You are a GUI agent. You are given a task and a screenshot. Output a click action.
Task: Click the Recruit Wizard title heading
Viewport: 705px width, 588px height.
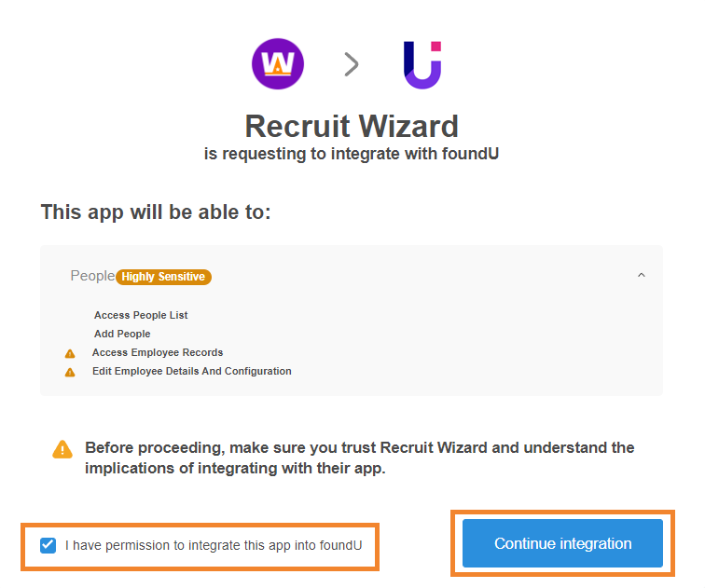pos(352,126)
